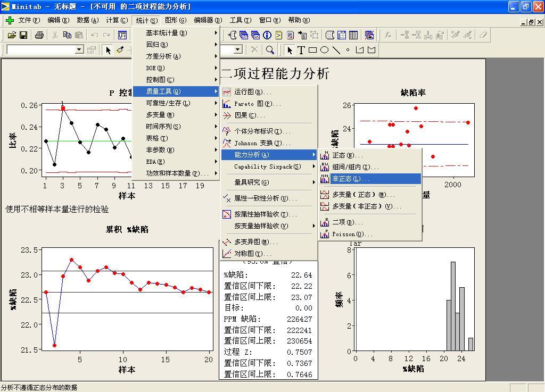This screenshot has height=392, width=545.
Task: Click the Open file icon
Action: click(12, 35)
